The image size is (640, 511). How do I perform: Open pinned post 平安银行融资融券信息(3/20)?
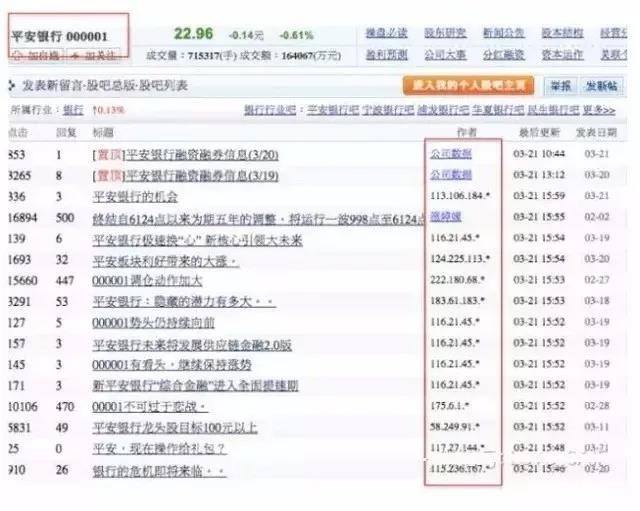[x=202, y=155]
